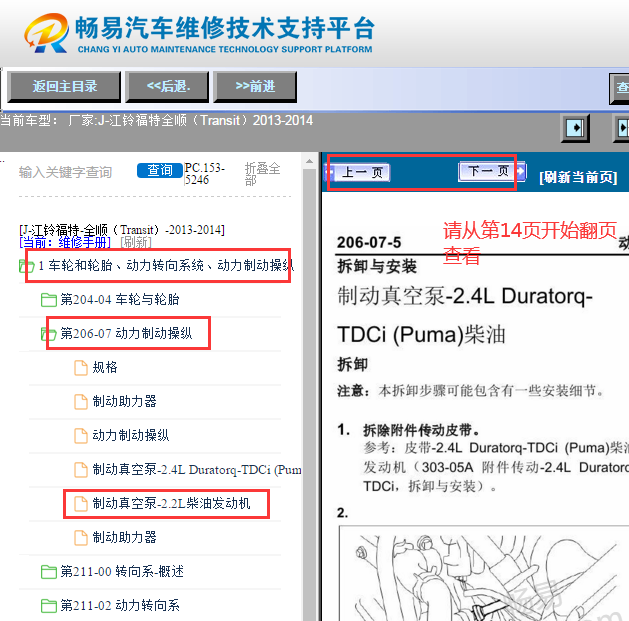
Task: Open the 规格 page
Action: [x=105, y=367]
